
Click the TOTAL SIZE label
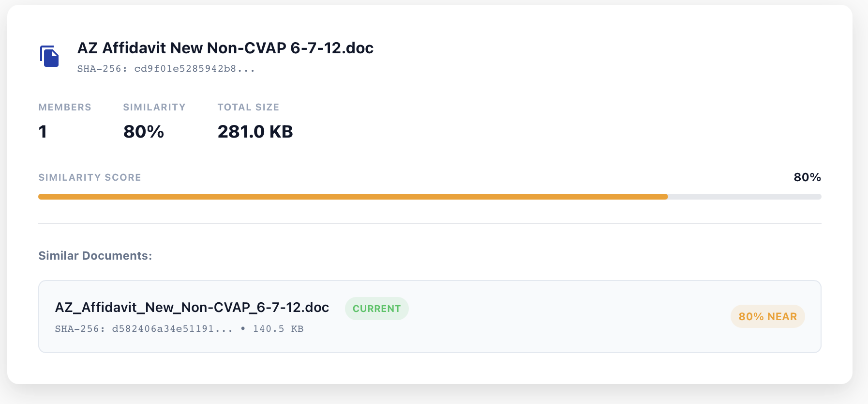248,107
